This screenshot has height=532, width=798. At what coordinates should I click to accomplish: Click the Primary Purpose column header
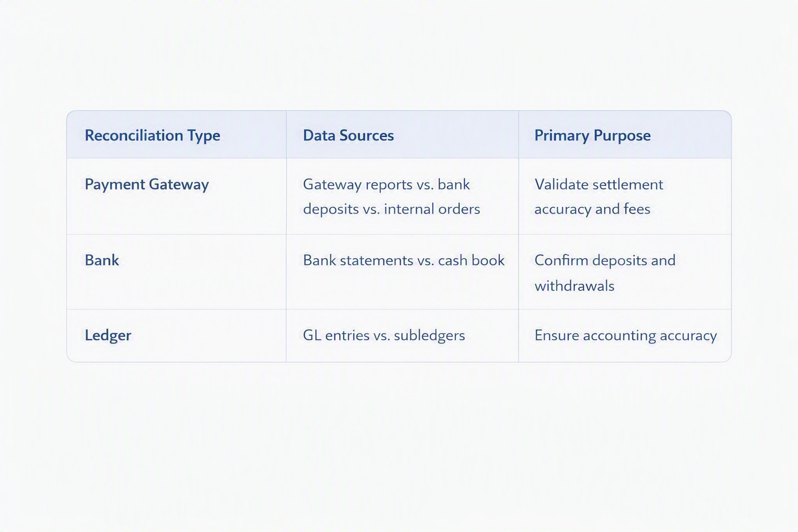point(592,136)
